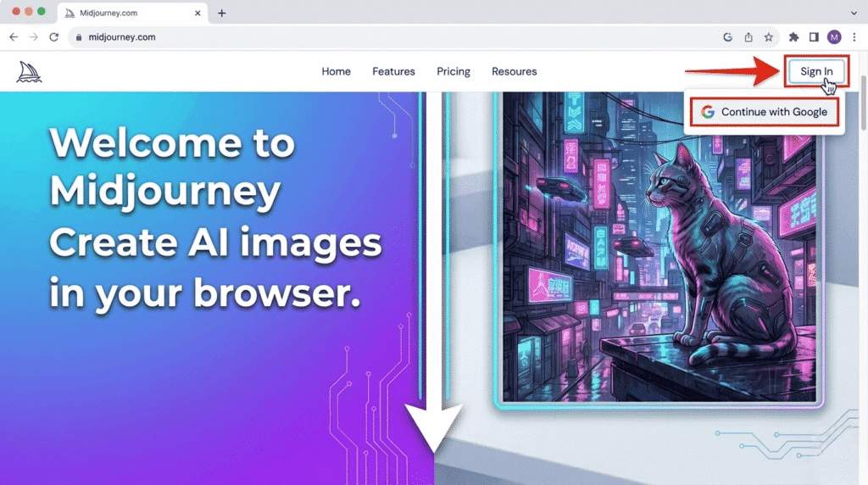Click the share page icon
This screenshot has width=868, height=485.
[748, 37]
